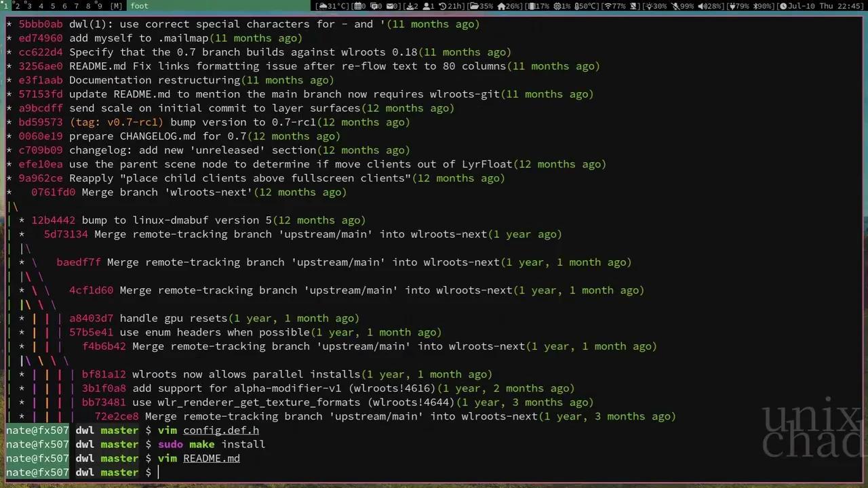Click the weather 31°C status icon
The width and height of the screenshot is (868, 488).
(322, 6)
